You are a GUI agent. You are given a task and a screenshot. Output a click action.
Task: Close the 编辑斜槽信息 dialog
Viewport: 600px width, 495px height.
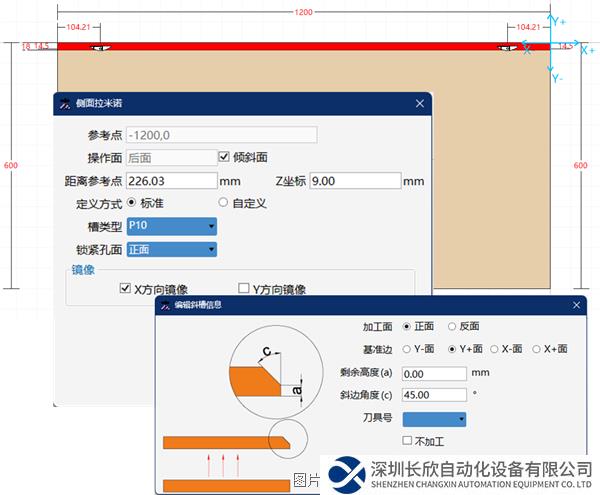(x=575, y=304)
